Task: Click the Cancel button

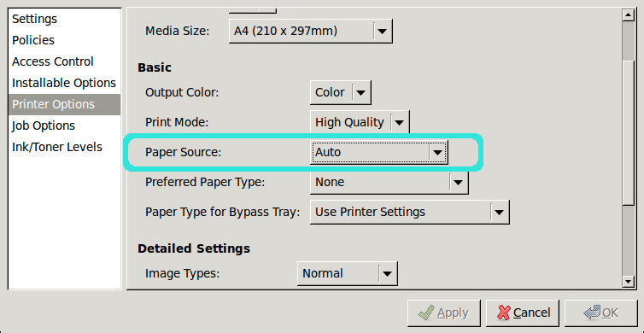Action: [x=523, y=313]
